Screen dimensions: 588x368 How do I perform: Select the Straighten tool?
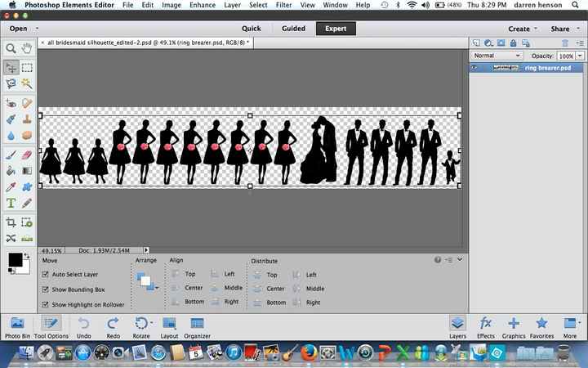coord(27,238)
